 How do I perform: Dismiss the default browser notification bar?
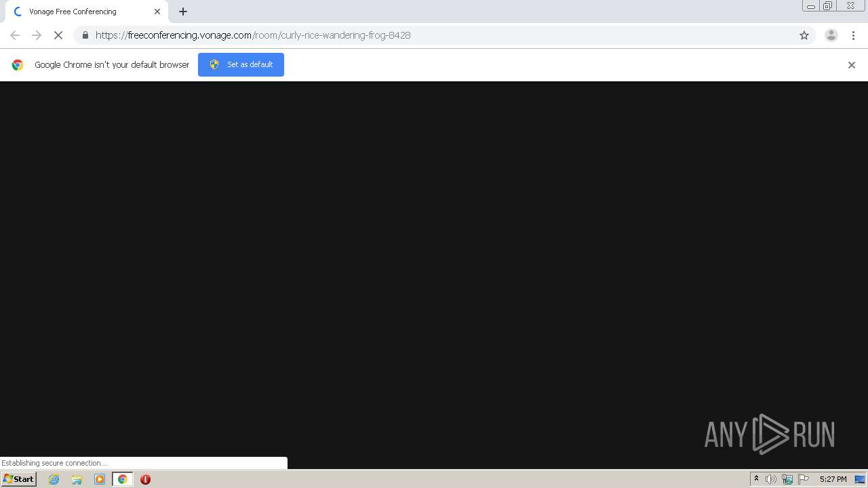(x=852, y=65)
